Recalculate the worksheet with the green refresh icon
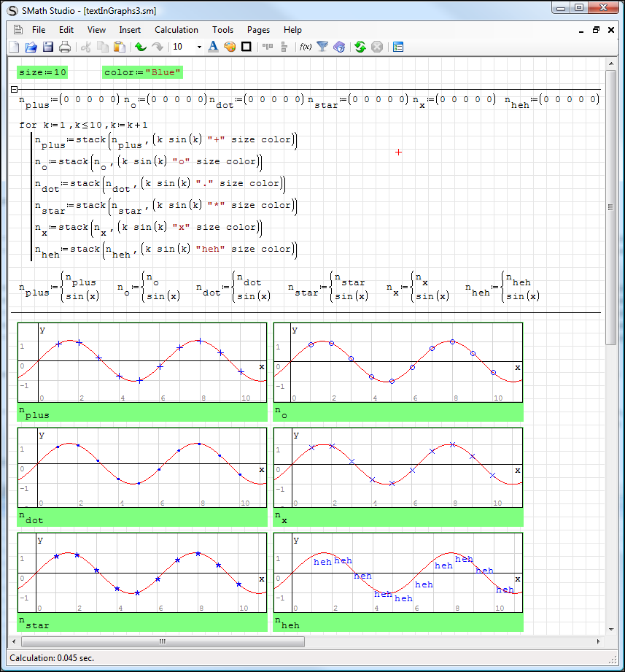Viewport: 625px width, 672px height. [x=360, y=47]
